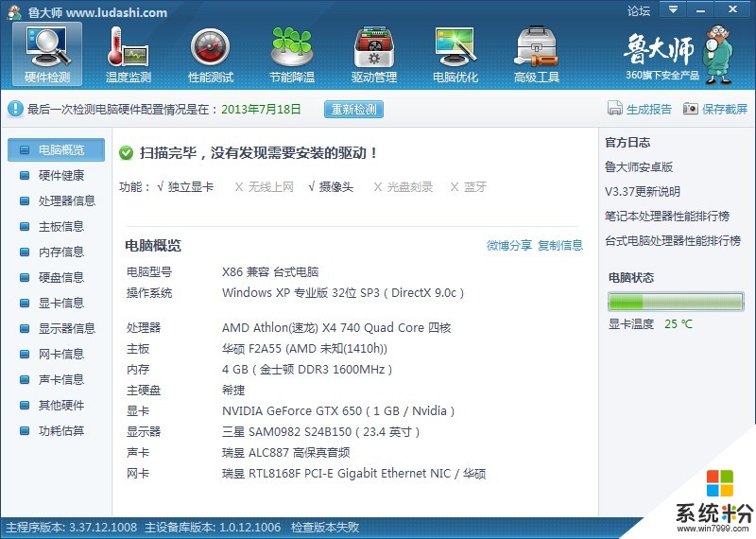The height and width of the screenshot is (539, 756).
Task: Open main menu dropdown arrow in title bar
Action: click(x=673, y=10)
